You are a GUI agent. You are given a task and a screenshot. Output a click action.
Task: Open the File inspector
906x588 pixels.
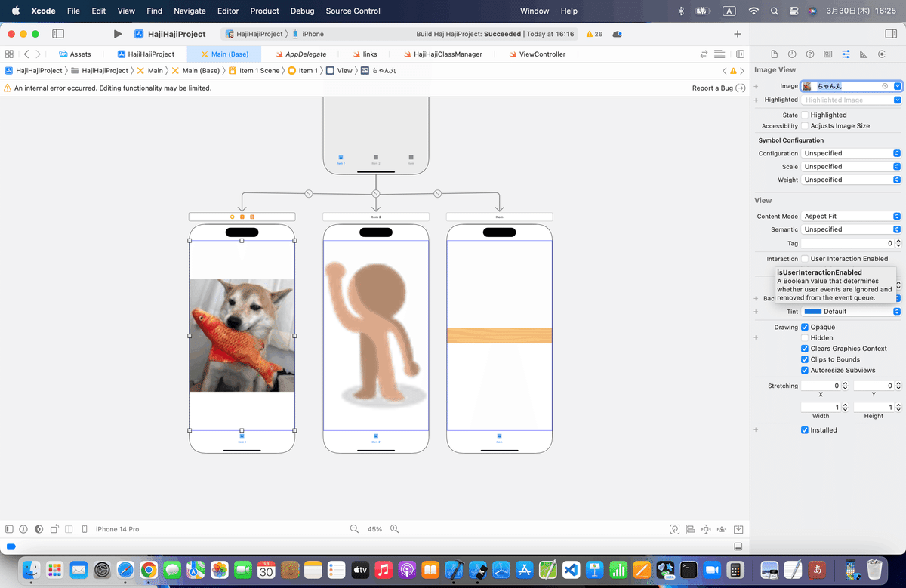pos(774,54)
